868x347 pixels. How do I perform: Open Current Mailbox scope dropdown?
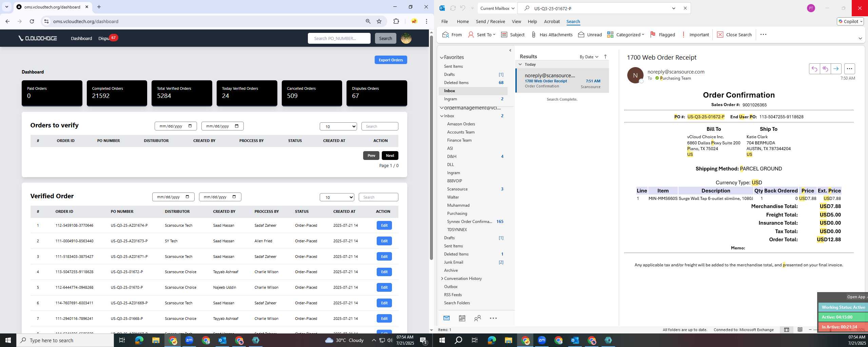[497, 8]
